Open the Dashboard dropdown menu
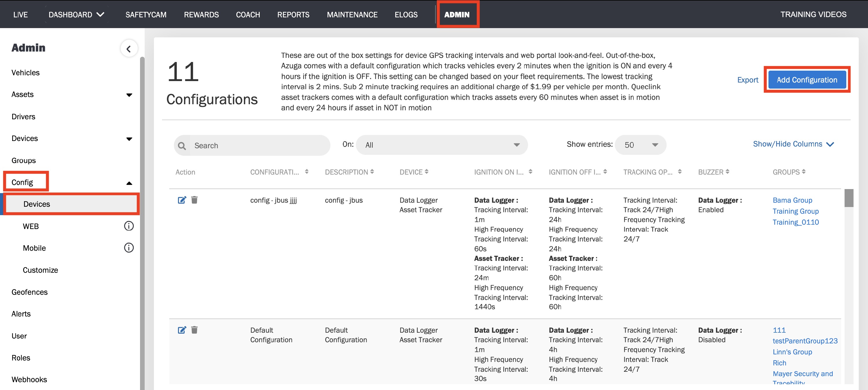Screen dimensions: 868x390 point(76,14)
